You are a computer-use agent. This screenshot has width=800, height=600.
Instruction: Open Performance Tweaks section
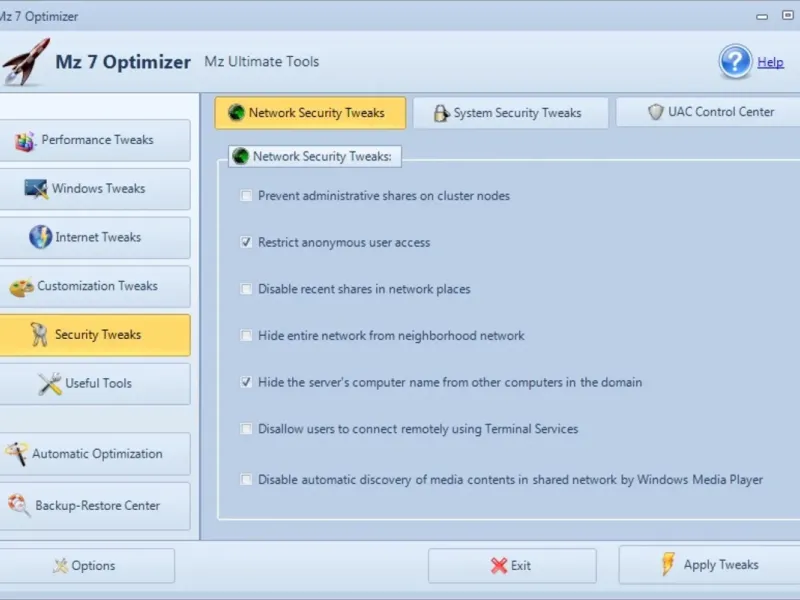95,140
